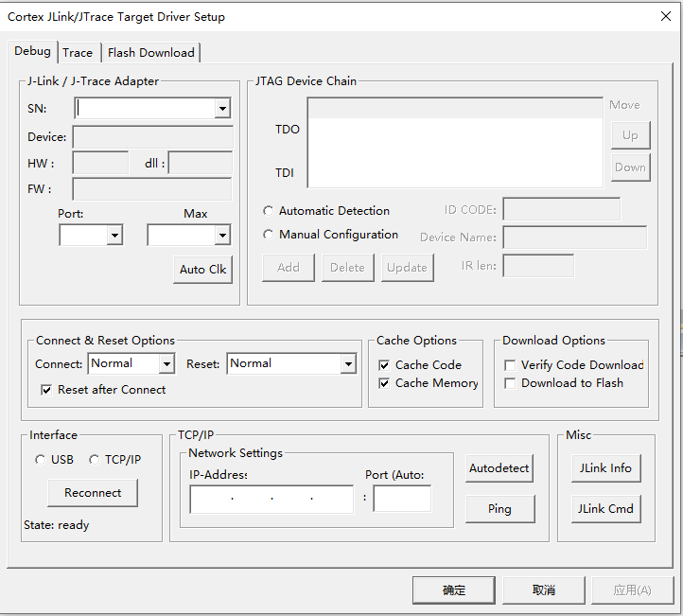Expand the Reset type dropdown

348,363
